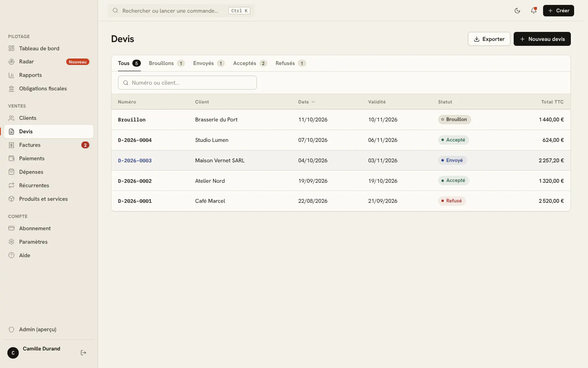588x368 pixels.
Task: Click the Exporter button
Action: 489,39
